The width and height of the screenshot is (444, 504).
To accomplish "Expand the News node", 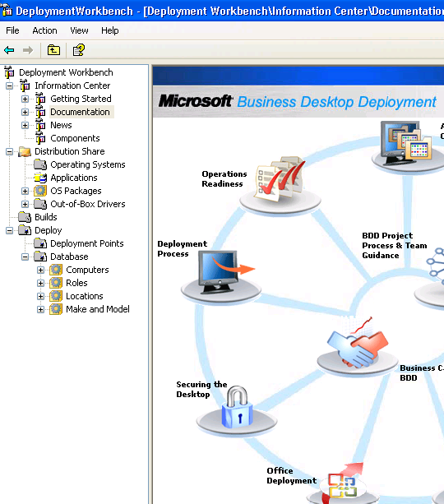I will pyautogui.click(x=25, y=125).
